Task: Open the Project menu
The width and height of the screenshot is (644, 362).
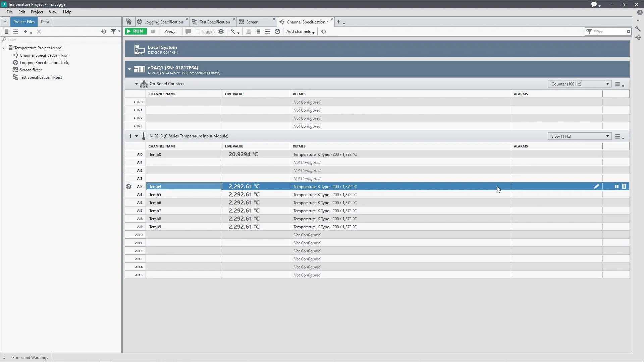Action: (37, 12)
